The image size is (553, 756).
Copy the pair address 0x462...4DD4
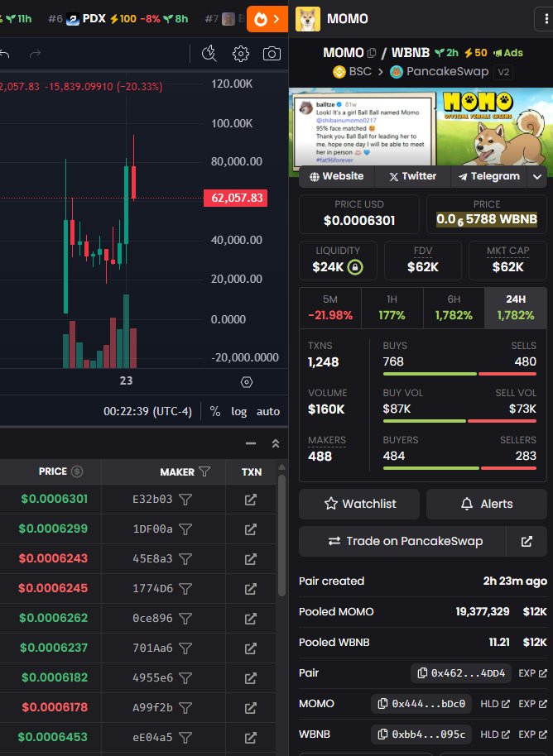422,673
